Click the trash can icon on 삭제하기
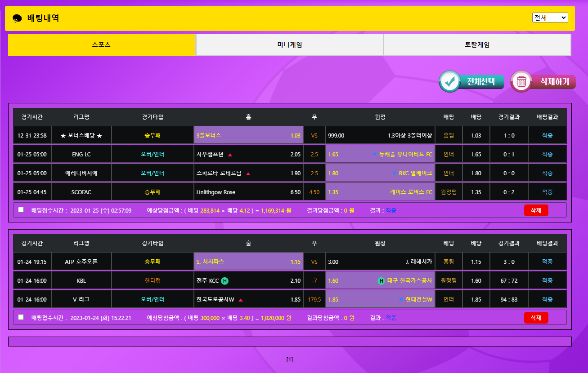The width and height of the screenshot is (588, 373). (521, 81)
